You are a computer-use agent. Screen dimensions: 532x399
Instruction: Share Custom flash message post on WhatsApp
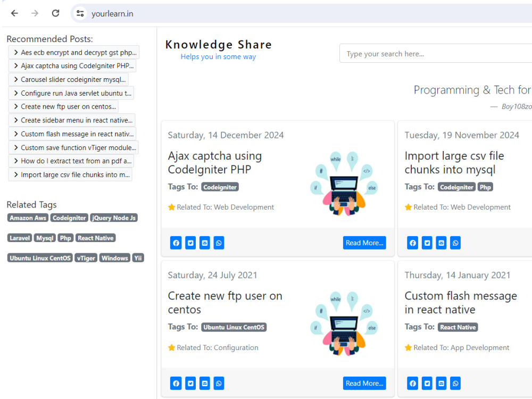click(455, 384)
